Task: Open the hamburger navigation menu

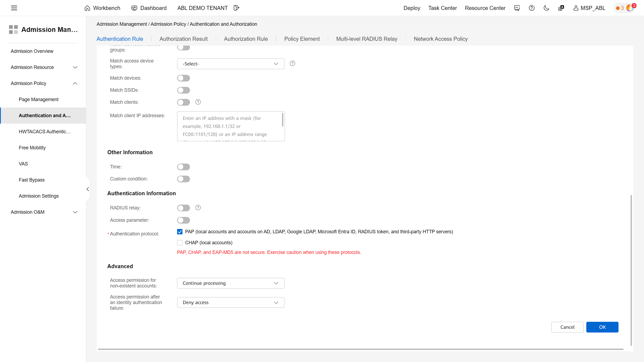Action: (14, 8)
